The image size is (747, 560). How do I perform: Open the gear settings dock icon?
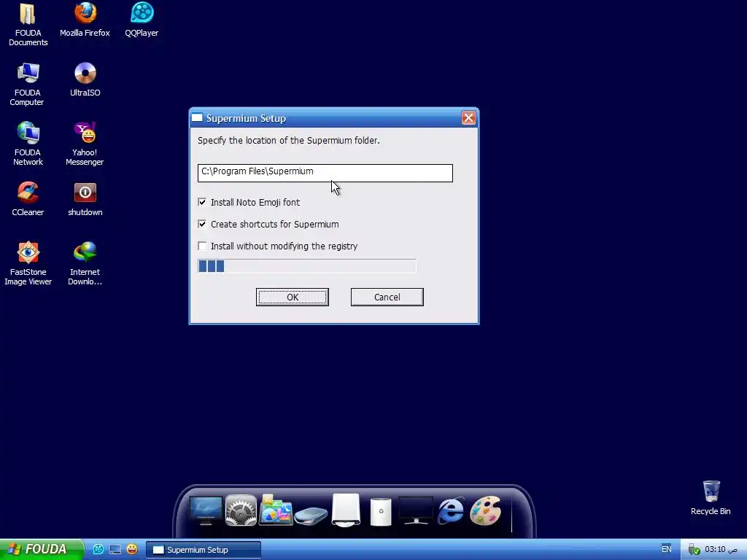[x=241, y=510]
